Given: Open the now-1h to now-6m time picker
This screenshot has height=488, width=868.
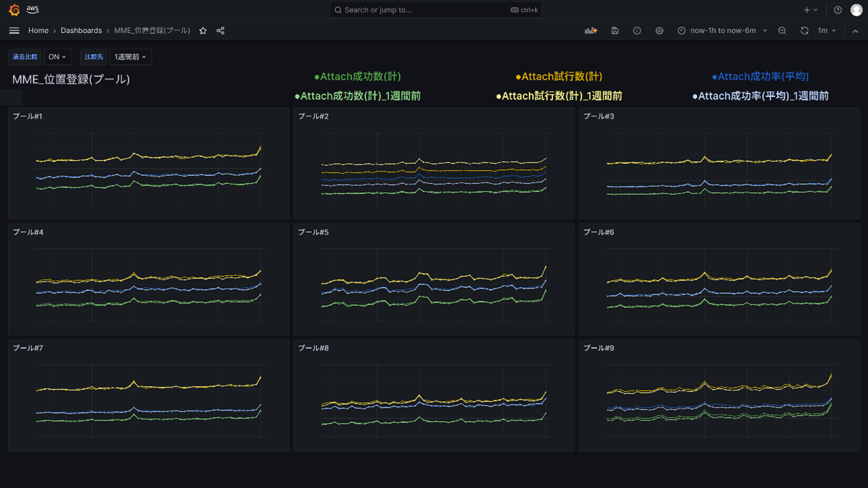Looking at the screenshot, I should tap(722, 31).
